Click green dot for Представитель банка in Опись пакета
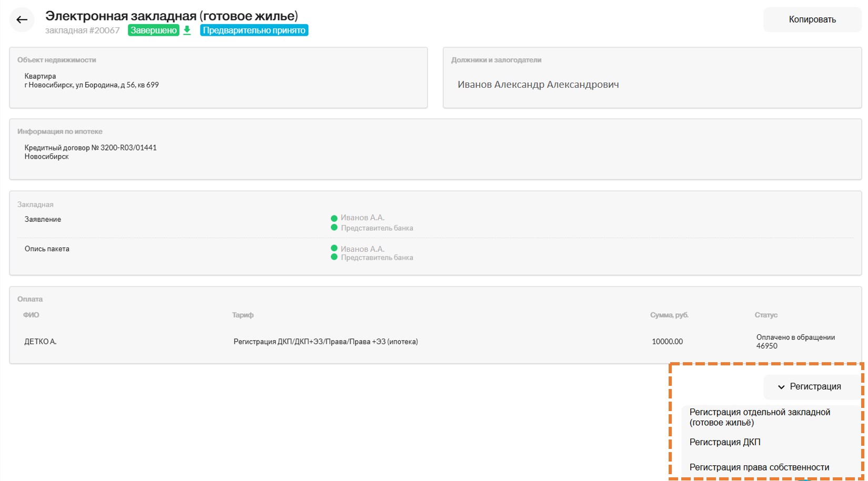Image resolution: width=868 pixels, height=481 pixels. (x=334, y=257)
